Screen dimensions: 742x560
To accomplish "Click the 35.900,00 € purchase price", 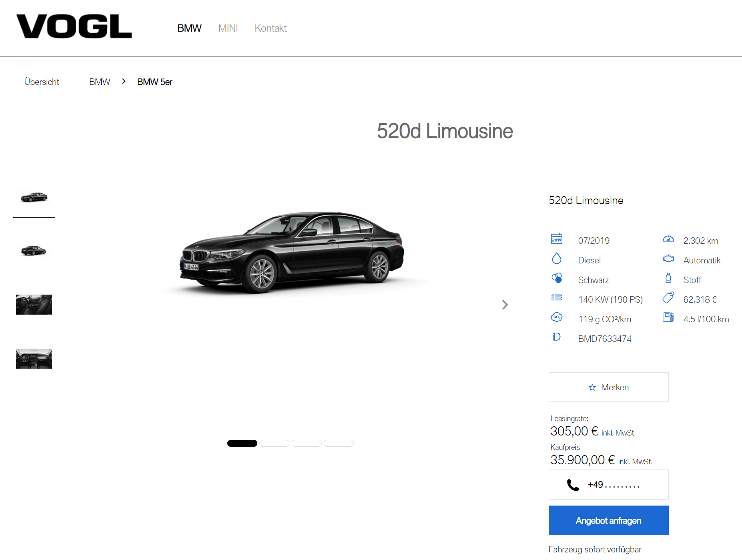I will [x=582, y=460].
